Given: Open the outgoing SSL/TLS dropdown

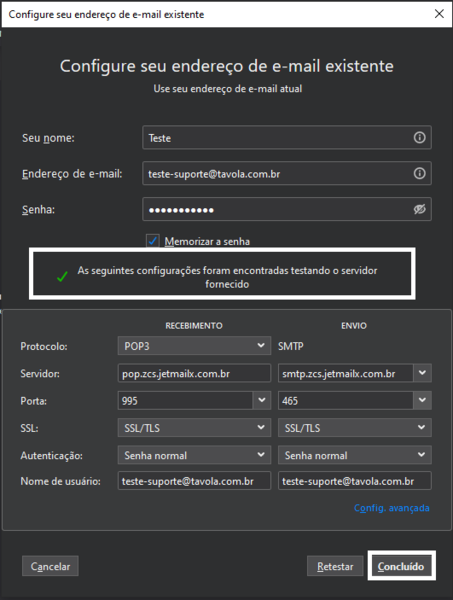Looking at the screenshot, I should (355, 428).
